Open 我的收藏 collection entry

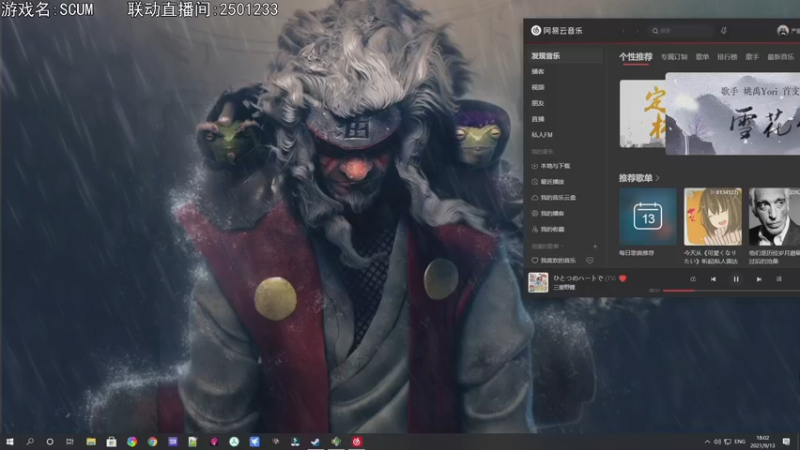548,229
